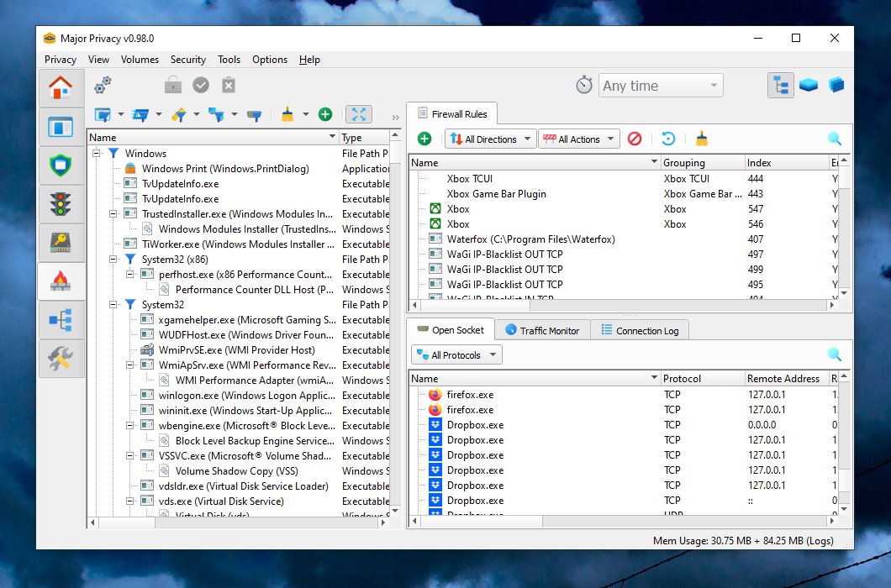Click the grey clipboard with X icon
891x588 pixels.
[x=229, y=85]
